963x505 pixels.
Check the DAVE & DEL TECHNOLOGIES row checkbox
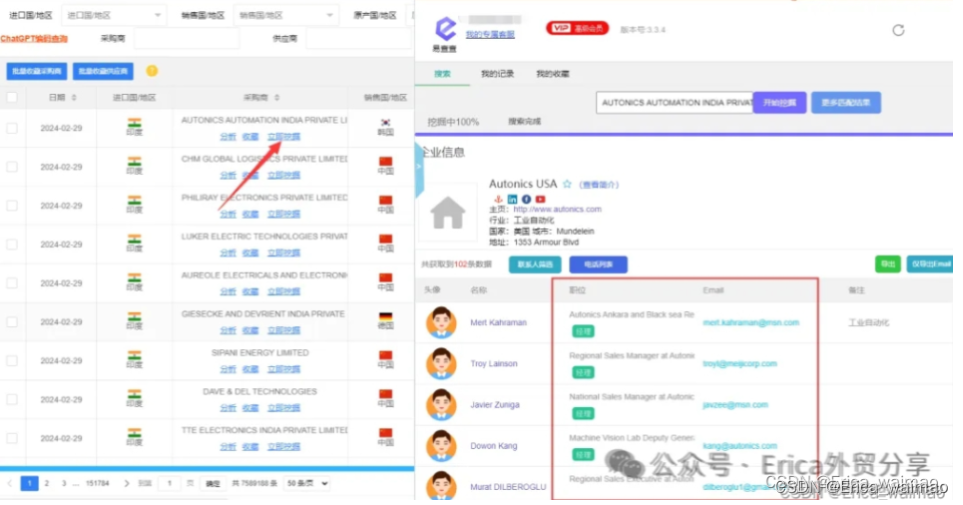click(x=12, y=399)
